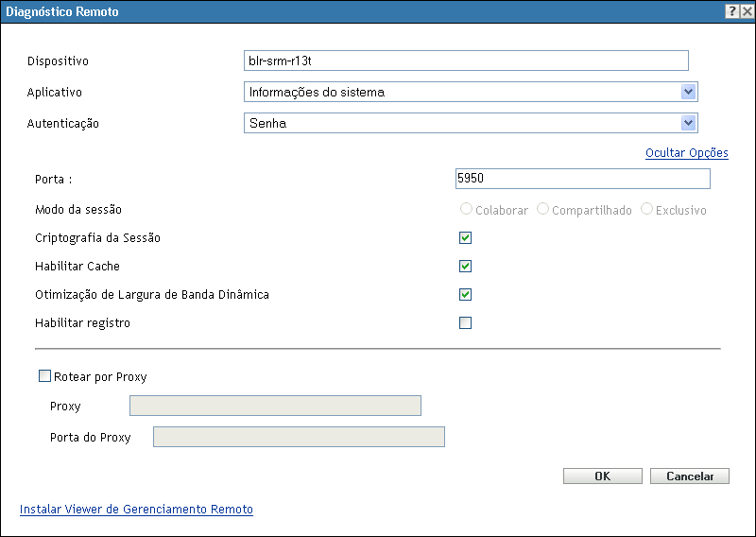Click the Cancelar button
This screenshot has width=756, height=537.
point(689,476)
